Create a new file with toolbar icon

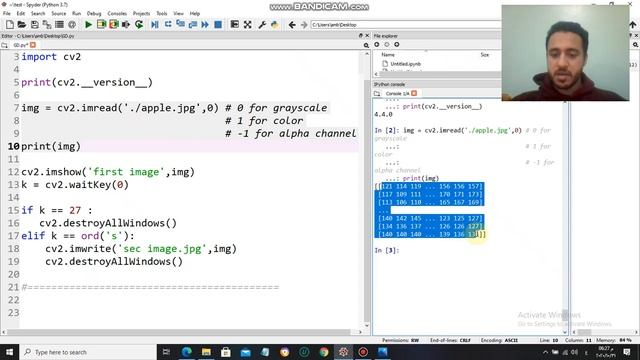point(9,25)
